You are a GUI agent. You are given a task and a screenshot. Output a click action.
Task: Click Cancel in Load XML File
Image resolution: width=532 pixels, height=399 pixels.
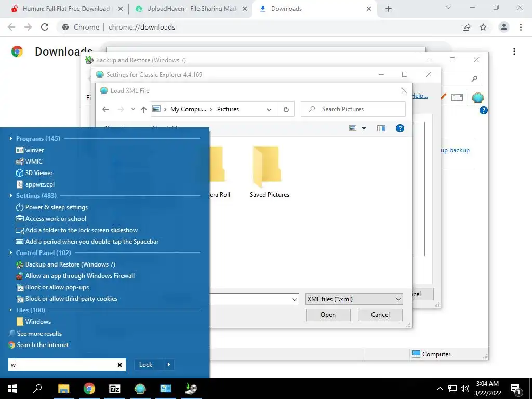380,315
